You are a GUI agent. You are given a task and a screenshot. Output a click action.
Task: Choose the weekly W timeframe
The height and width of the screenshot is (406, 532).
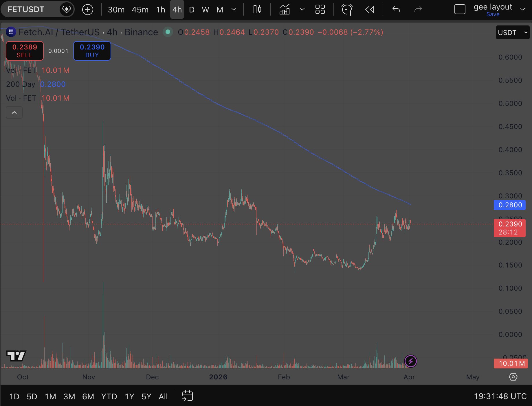coord(206,10)
